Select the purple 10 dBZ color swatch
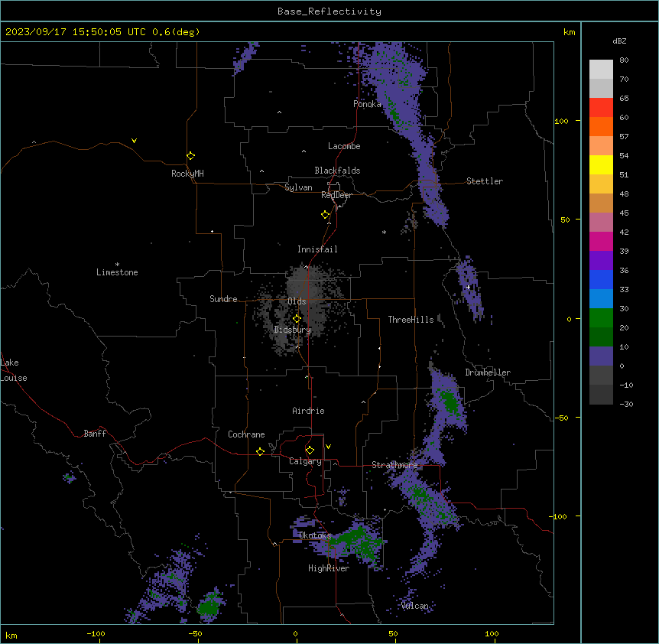Screen dimensions: 659x644 point(601,356)
